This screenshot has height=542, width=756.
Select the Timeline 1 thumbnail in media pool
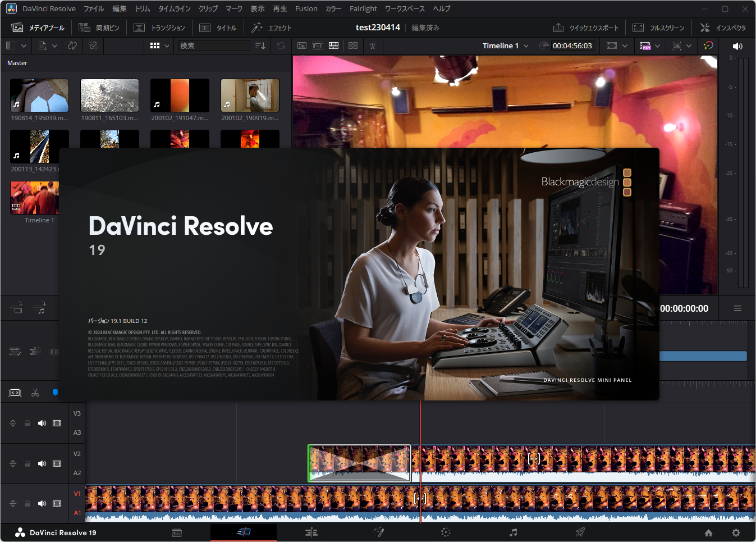(x=34, y=198)
